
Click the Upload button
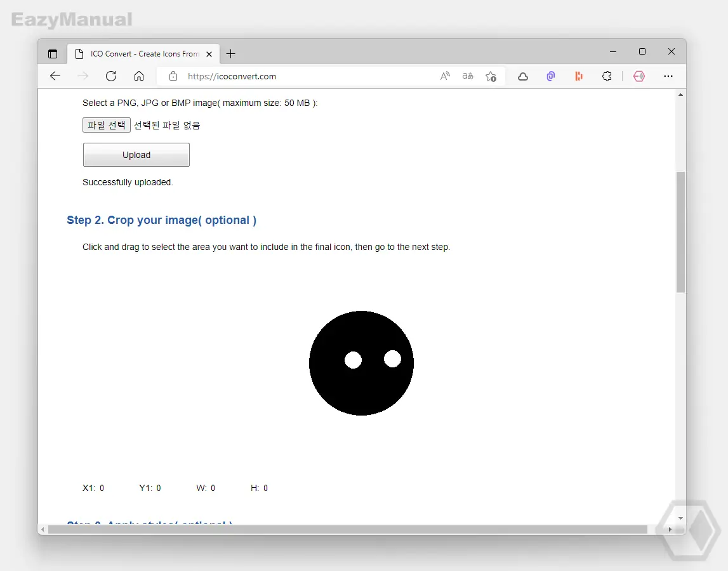point(136,155)
